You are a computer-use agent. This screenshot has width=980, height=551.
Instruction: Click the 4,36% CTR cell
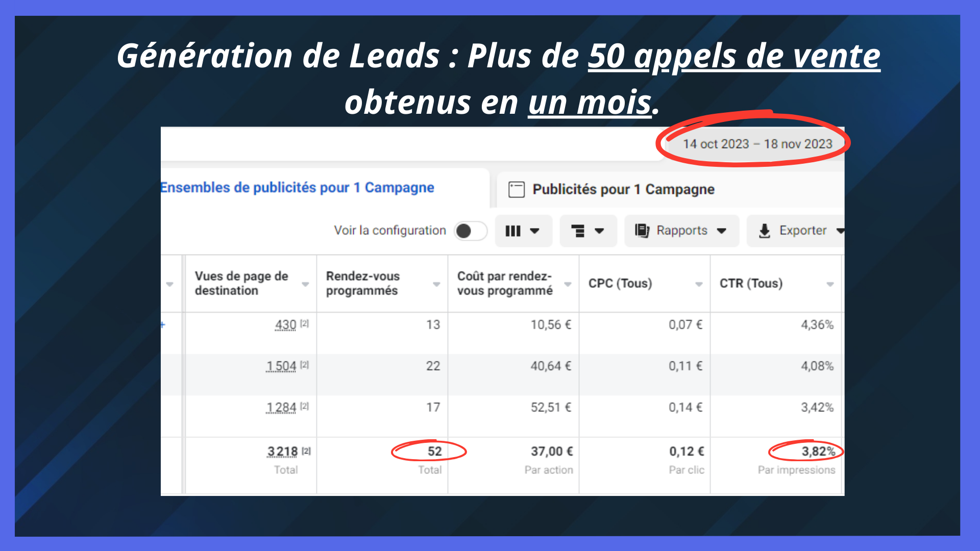click(776, 333)
